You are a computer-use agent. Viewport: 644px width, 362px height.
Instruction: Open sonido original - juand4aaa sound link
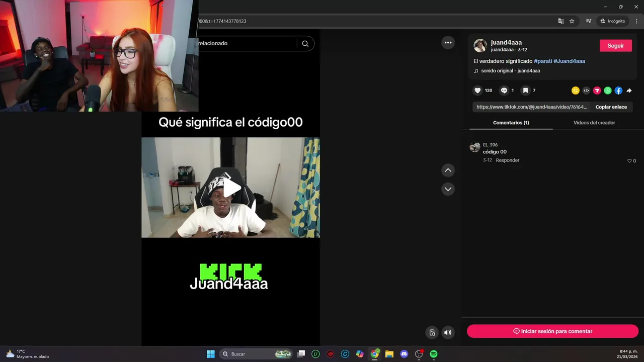click(510, 71)
